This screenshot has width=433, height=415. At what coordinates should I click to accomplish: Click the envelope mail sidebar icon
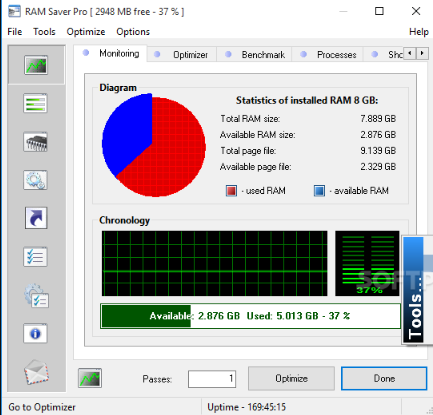[x=36, y=372]
